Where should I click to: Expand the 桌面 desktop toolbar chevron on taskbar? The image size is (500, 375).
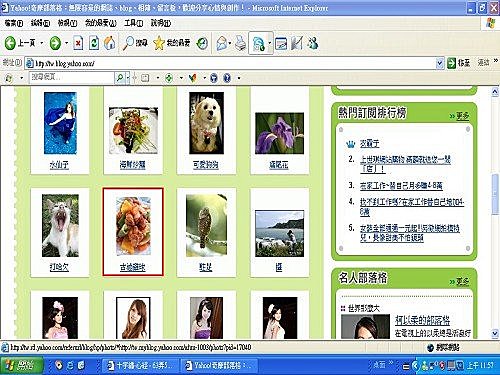(x=391, y=363)
